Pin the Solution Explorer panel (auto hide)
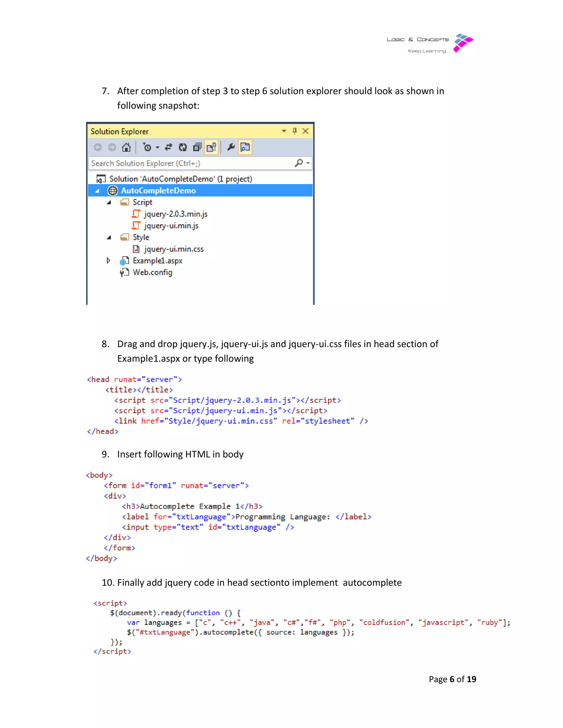The height and width of the screenshot is (728, 563). 294,131
